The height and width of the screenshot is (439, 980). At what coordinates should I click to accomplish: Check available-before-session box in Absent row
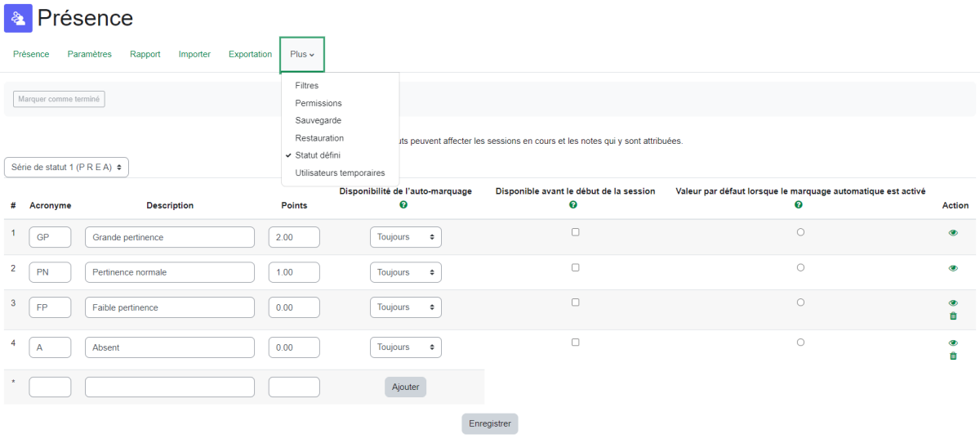(576, 343)
